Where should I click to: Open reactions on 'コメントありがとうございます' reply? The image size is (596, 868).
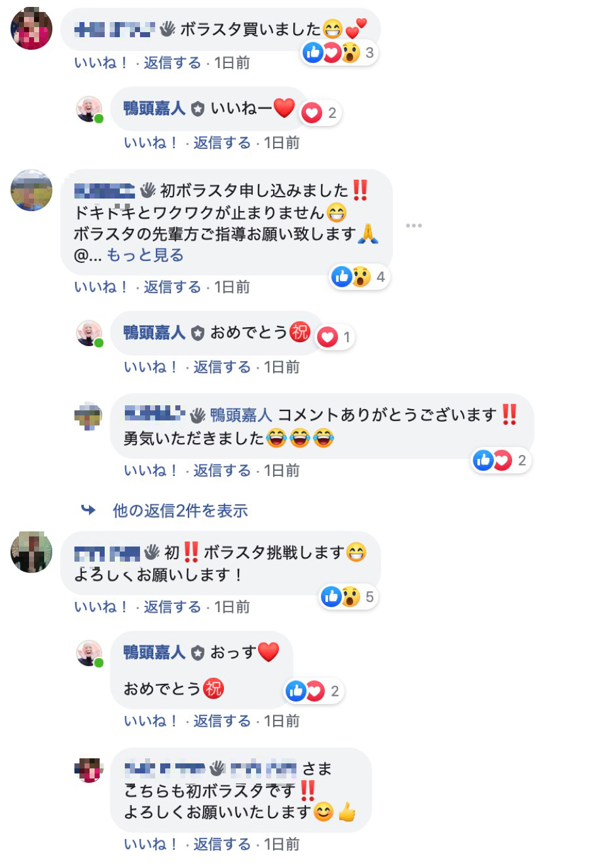501,461
